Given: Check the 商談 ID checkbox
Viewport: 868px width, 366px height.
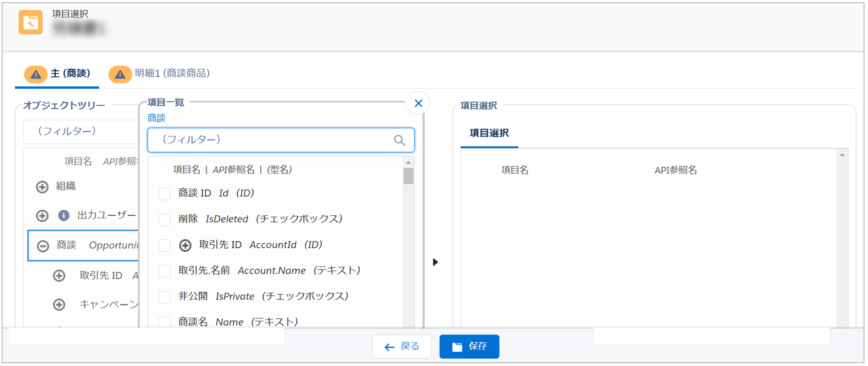Looking at the screenshot, I should coord(164,194).
